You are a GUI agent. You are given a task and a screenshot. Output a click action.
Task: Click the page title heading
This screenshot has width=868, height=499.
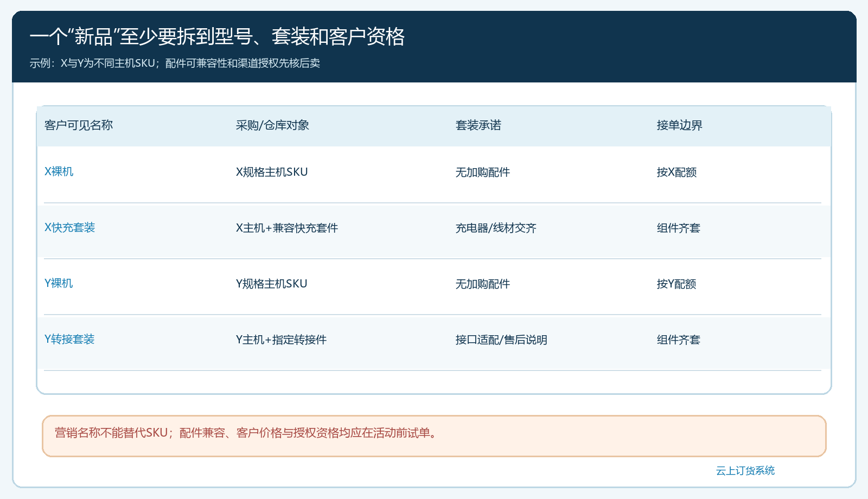coord(217,36)
